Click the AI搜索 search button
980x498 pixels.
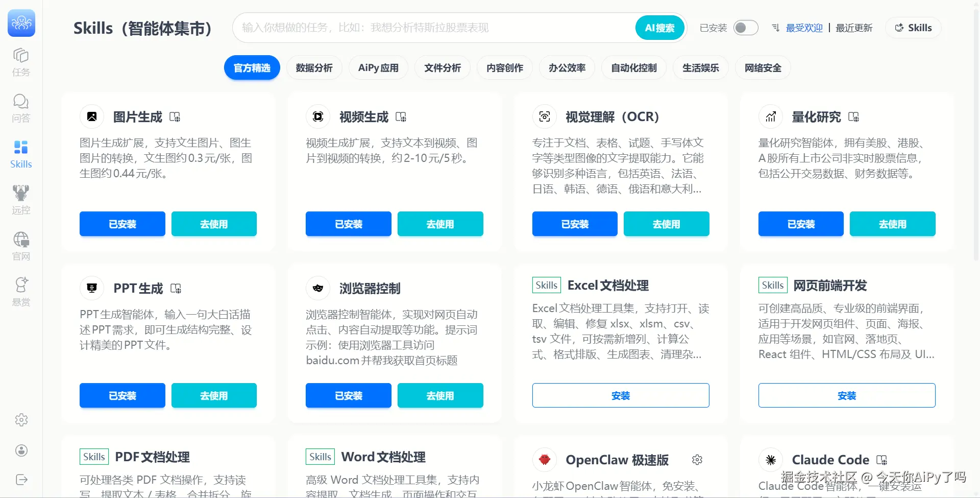coord(660,28)
